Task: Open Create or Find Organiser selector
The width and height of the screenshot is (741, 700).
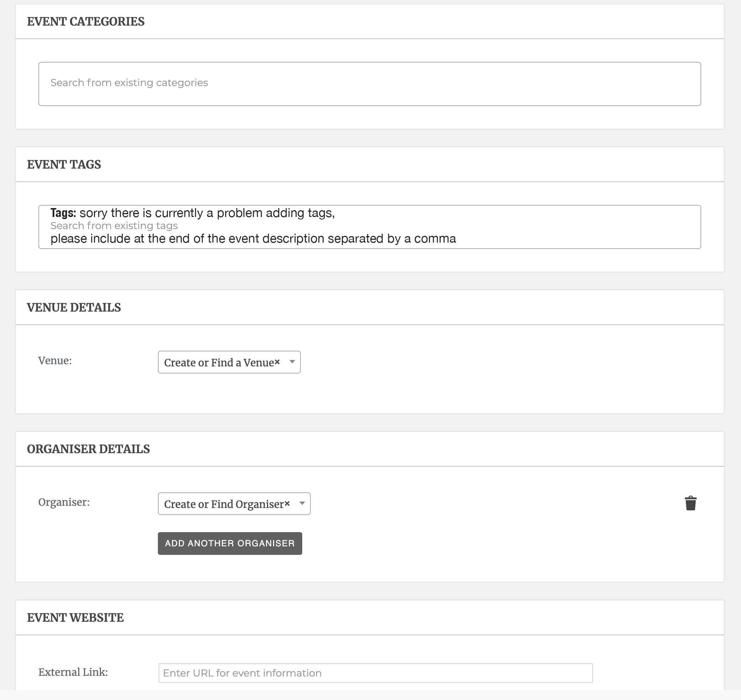Action: 224,504
